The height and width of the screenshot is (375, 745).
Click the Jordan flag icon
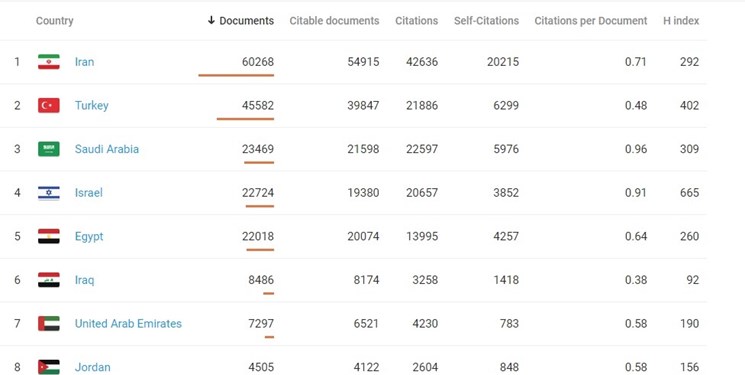pyautogui.click(x=49, y=367)
